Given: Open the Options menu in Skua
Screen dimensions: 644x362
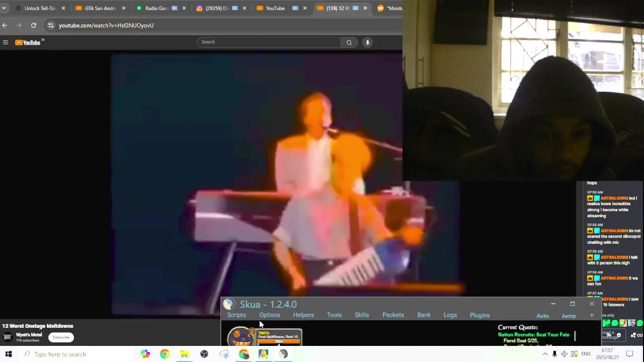Looking at the screenshot, I should pyautogui.click(x=270, y=315).
